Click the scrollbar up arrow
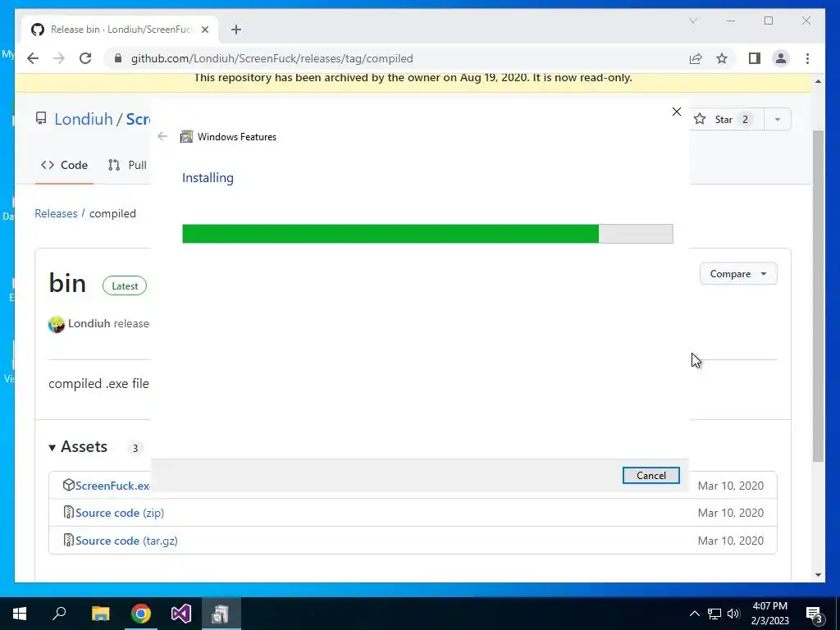This screenshot has height=630, width=840. (818, 81)
